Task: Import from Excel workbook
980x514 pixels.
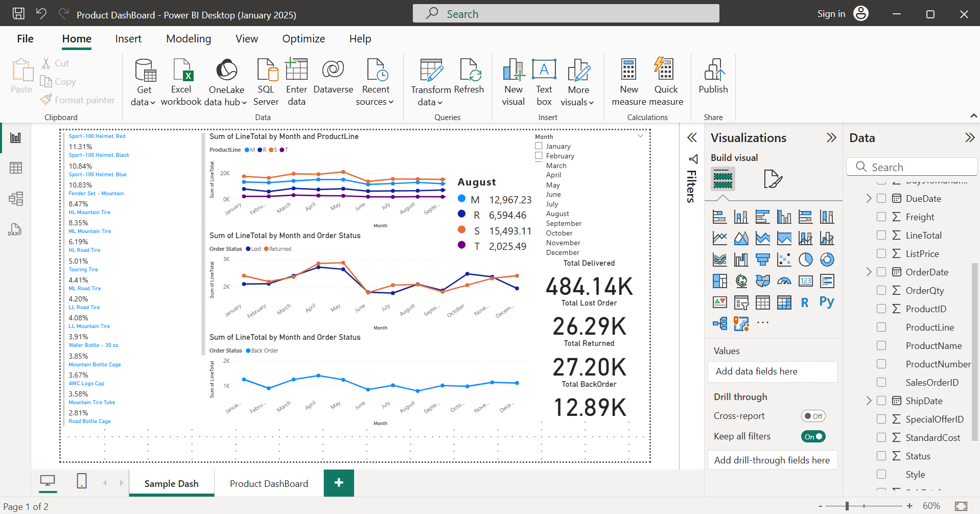Action: pyautogui.click(x=181, y=82)
